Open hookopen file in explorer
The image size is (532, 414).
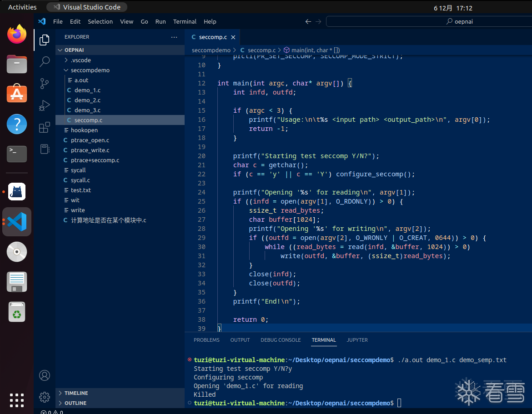click(120, 130)
